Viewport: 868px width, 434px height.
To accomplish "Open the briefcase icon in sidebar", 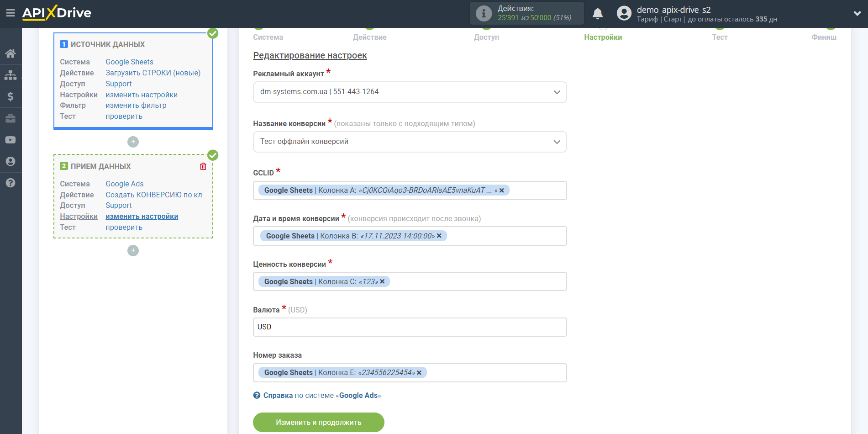I will pos(11,118).
